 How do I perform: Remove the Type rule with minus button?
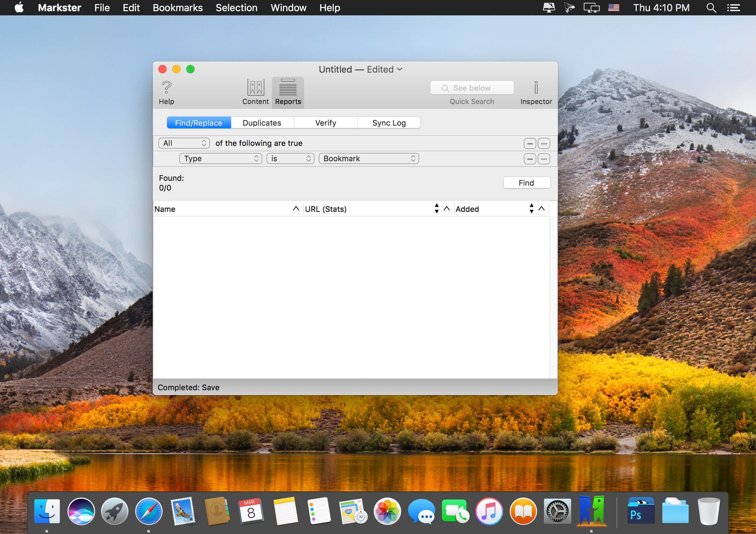530,159
